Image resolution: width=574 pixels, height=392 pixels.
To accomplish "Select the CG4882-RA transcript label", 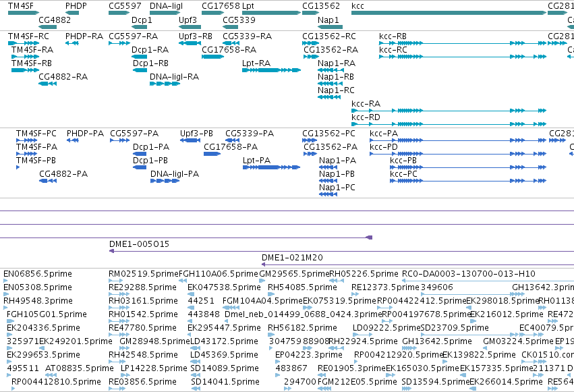I will (63, 77).
